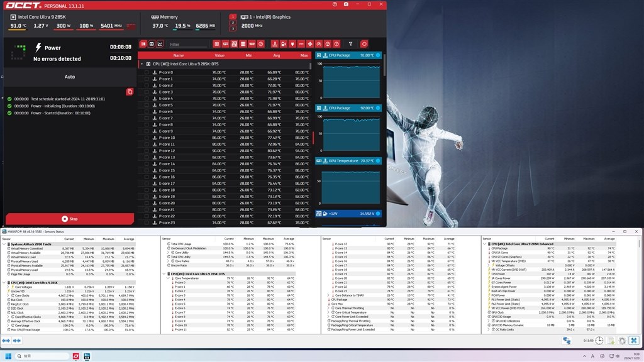The image size is (644, 362).
Task: Toggle the memory sensor category filter
Action: (252, 44)
